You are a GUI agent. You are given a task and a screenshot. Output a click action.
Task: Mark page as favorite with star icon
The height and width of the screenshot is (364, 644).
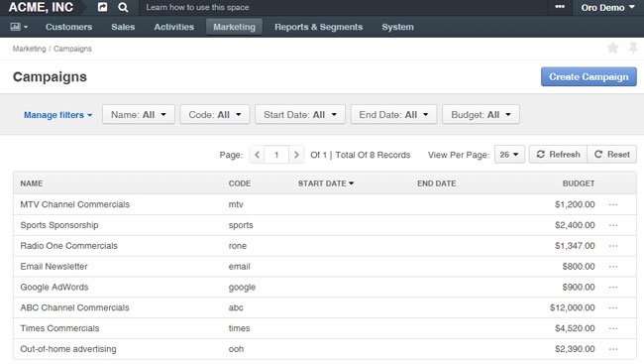pyautogui.click(x=612, y=49)
